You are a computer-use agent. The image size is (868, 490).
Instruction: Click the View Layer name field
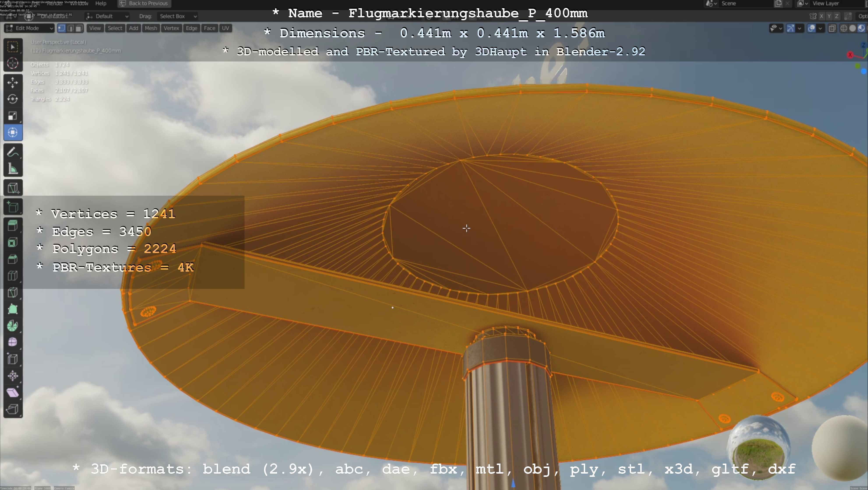(x=837, y=3)
